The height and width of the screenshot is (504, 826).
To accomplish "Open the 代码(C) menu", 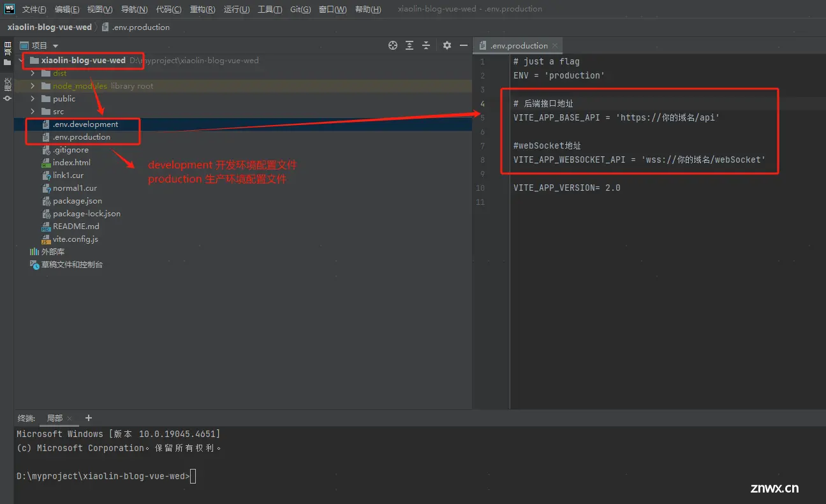I will [x=168, y=9].
